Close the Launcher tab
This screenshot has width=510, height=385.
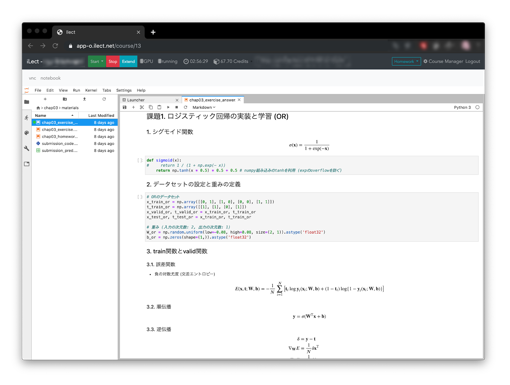[x=177, y=100]
